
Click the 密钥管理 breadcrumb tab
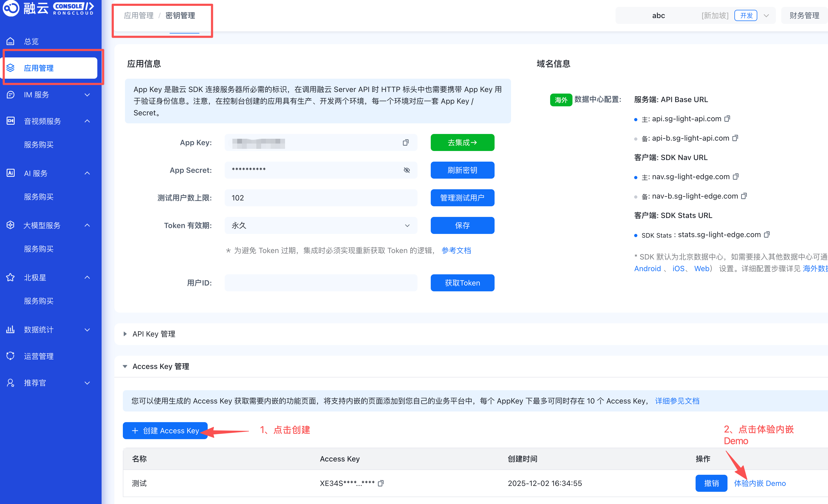click(x=181, y=15)
